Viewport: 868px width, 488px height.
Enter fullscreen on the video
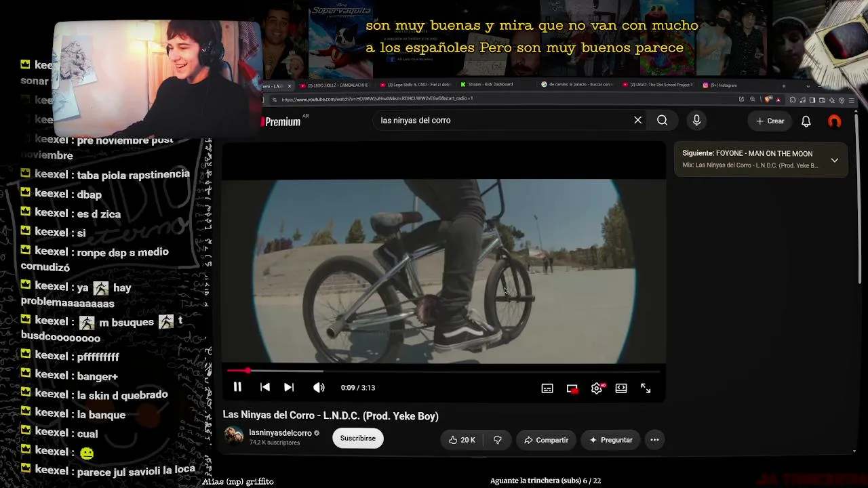646,388
